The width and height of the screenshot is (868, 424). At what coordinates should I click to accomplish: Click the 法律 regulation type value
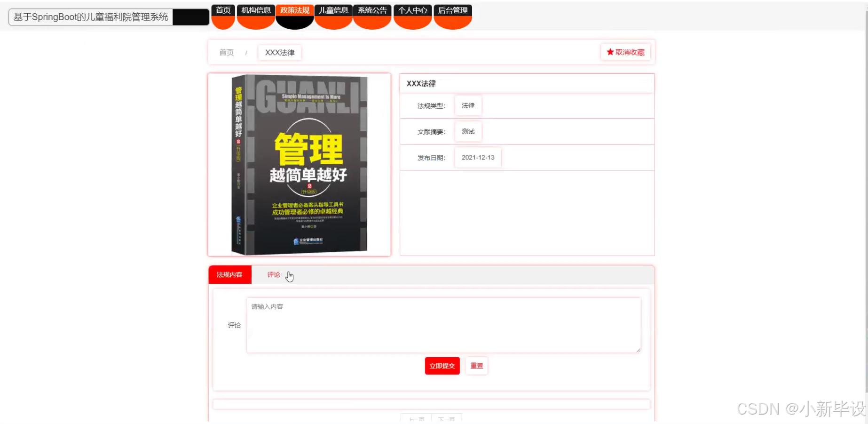468,105
